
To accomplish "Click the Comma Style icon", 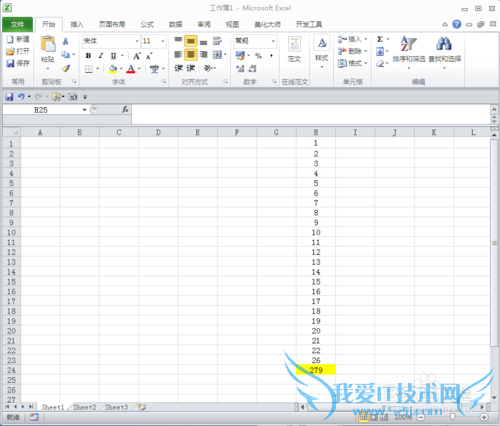I will 271,56.
